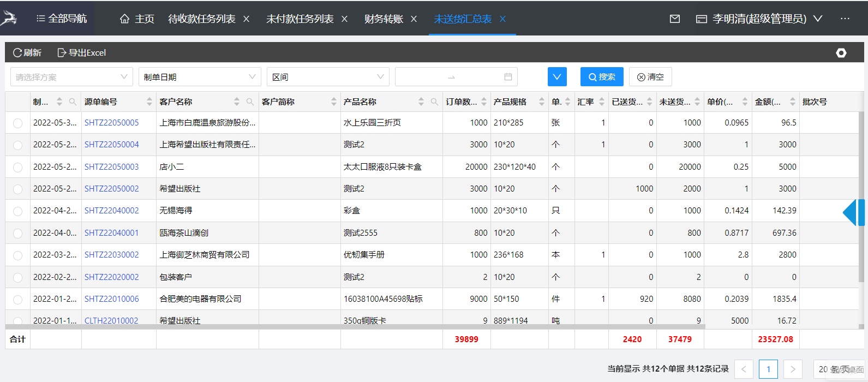
Task: Open the 请选择方案 dropdown
Action: tap(71, 77)
